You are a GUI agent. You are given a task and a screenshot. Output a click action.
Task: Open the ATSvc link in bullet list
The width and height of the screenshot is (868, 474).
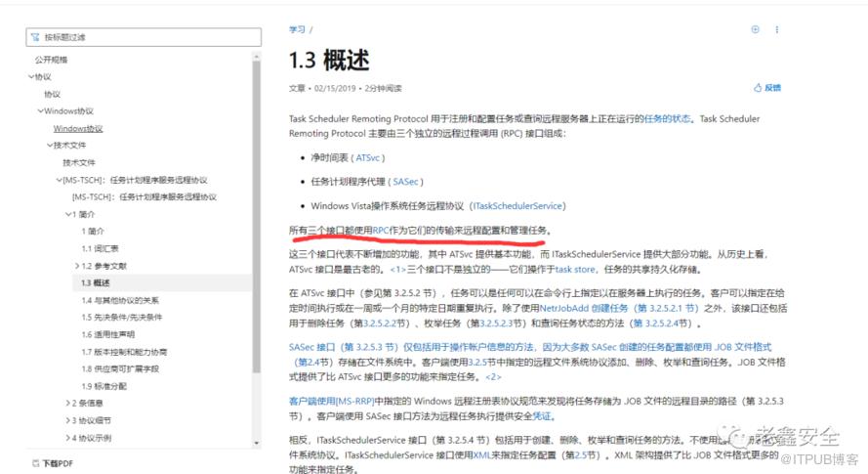click(x=367, y=158)
